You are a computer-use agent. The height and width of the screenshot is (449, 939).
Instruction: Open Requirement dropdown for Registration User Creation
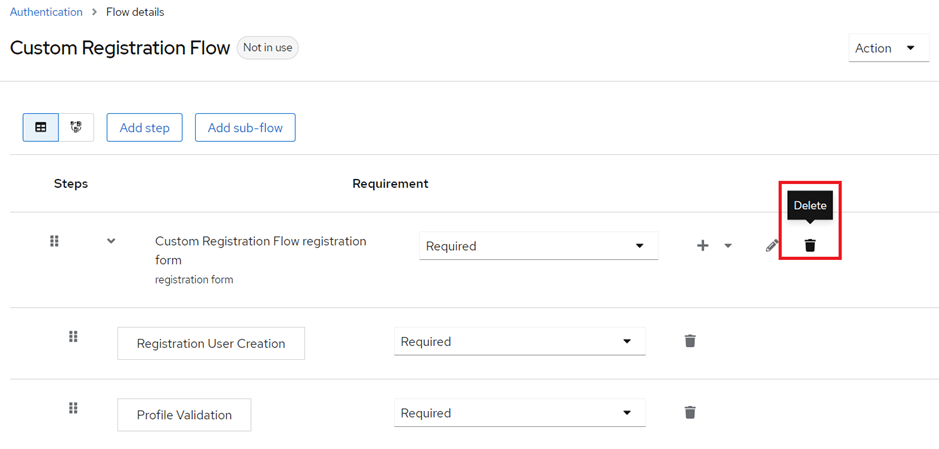coord(519,341)
